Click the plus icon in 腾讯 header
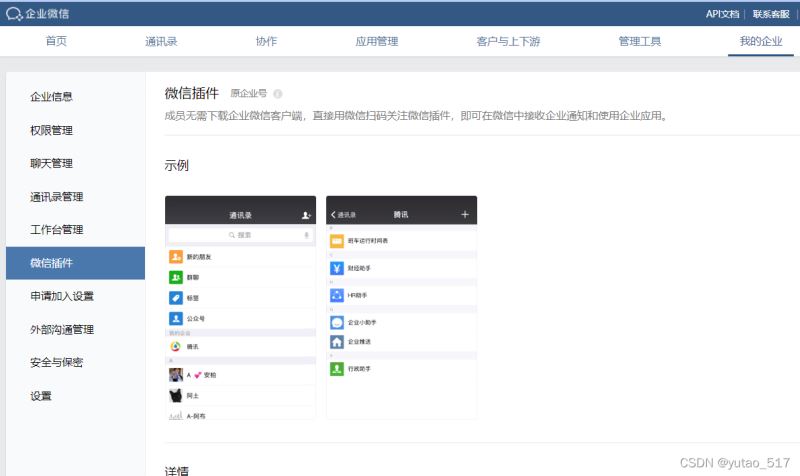800x476 pixels. [x=464, y=215]
